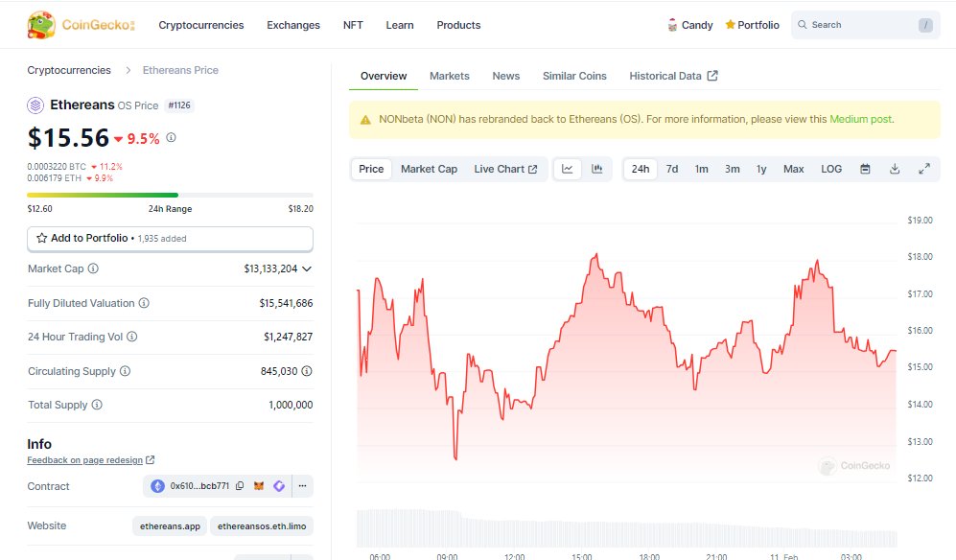Click 24 Hour Trading Vol info icon

coord(131,337)
